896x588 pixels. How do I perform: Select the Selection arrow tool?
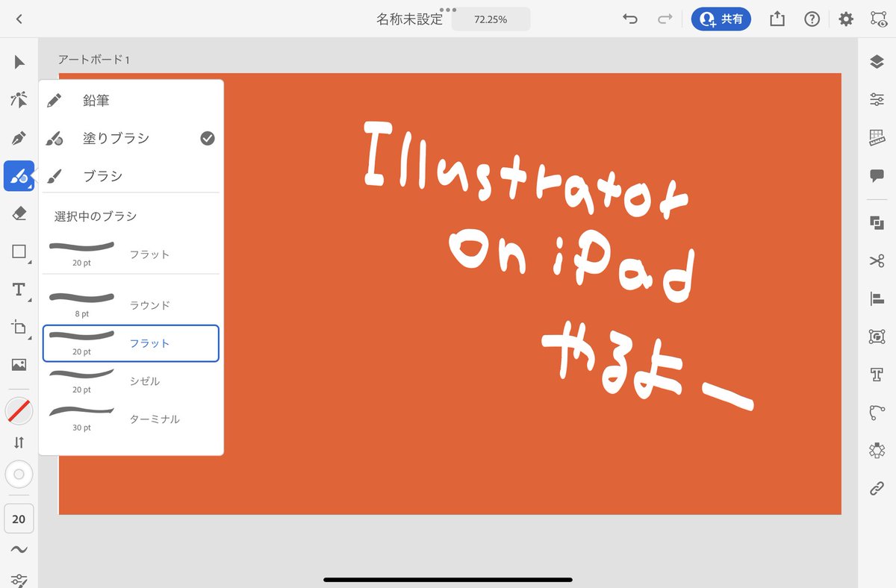19,61
